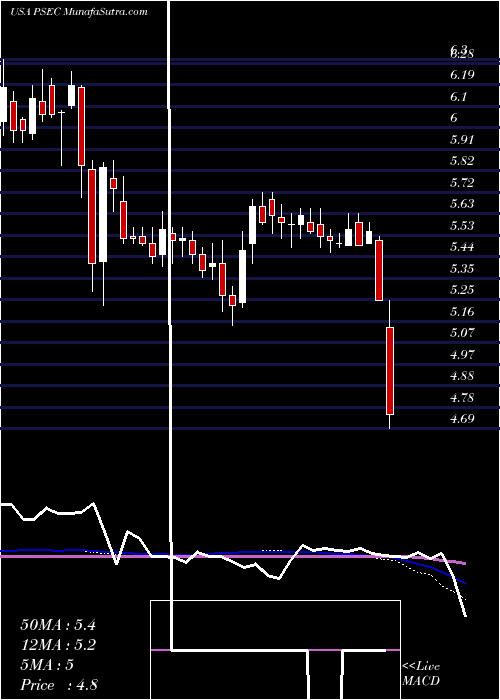Click the 6 price axis label
Viewport: 500px width, 700px height.
(454, 118)
